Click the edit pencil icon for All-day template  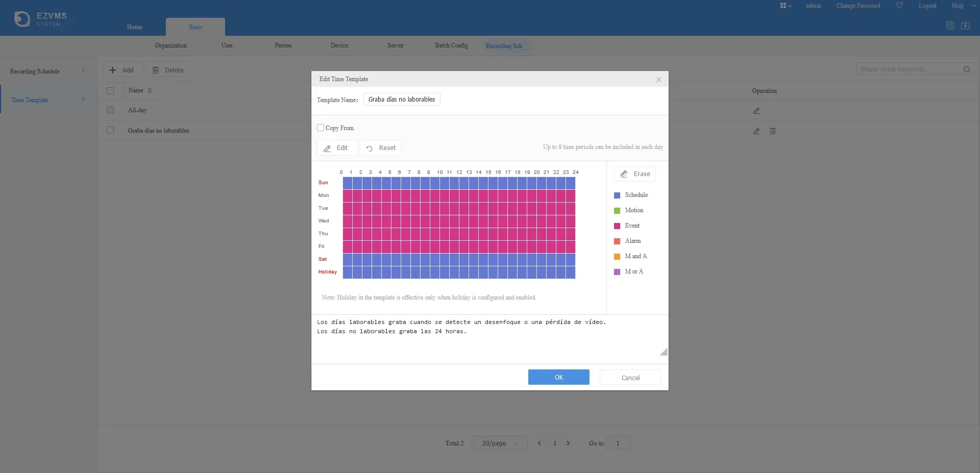click(x=756, y=111)
